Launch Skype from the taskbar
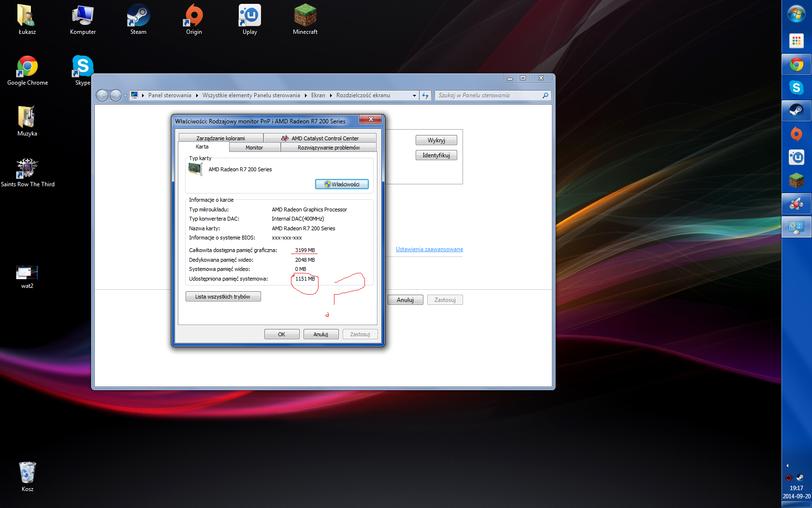The image size is (812, 508). [797, 88]
